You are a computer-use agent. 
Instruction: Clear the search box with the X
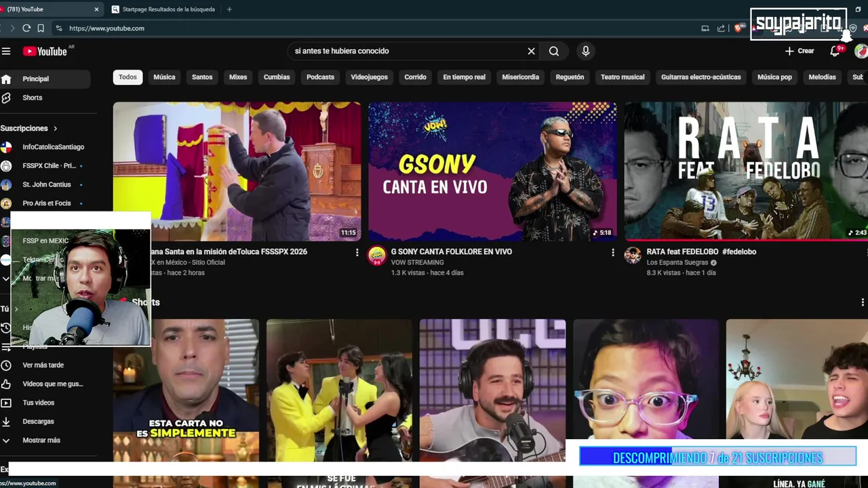[x=531, y=51]
